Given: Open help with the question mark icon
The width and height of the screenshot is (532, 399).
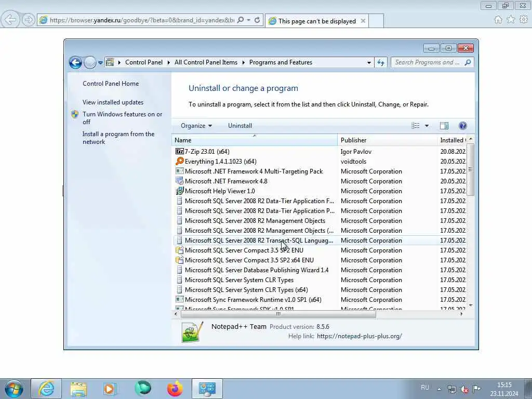Looking at the screenshot, I should [462, 126].
